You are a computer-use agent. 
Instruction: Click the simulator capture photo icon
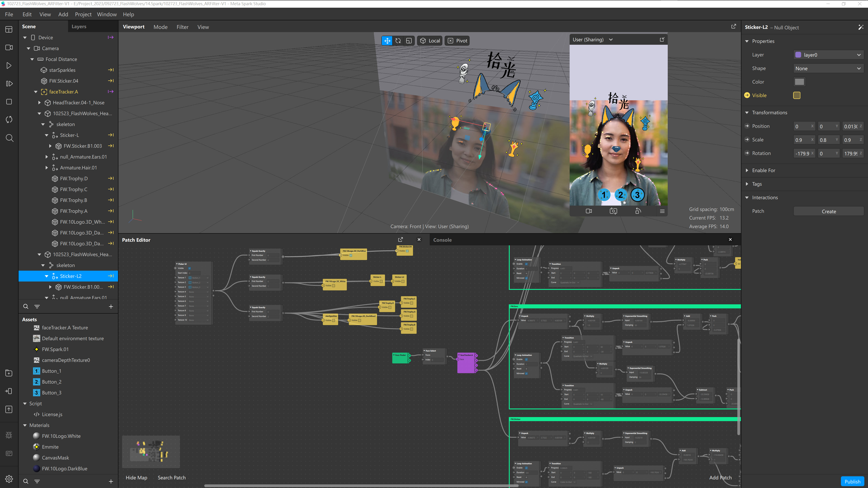613,211
